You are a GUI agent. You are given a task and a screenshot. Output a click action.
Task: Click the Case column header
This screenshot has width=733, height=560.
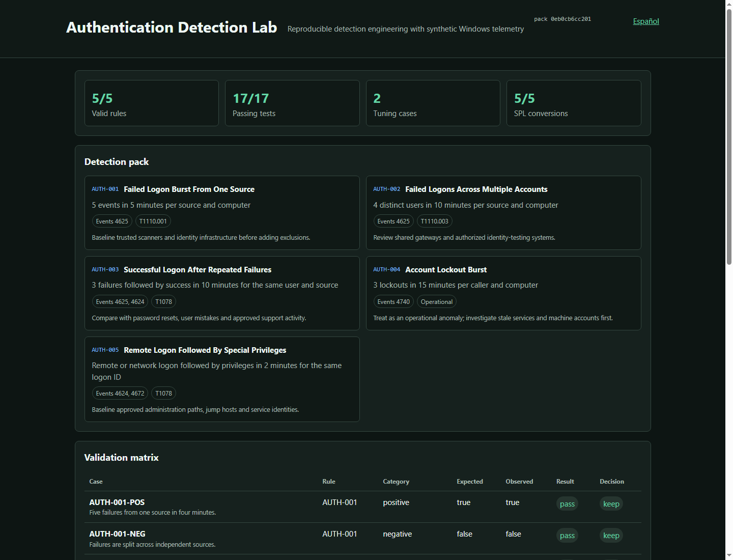[x=96, y=482]
